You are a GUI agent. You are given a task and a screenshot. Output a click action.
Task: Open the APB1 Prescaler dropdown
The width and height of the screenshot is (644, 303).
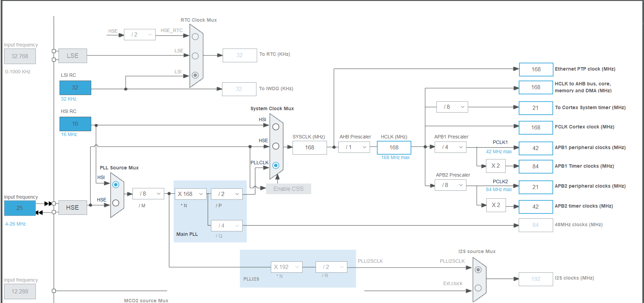click(451, 147)
